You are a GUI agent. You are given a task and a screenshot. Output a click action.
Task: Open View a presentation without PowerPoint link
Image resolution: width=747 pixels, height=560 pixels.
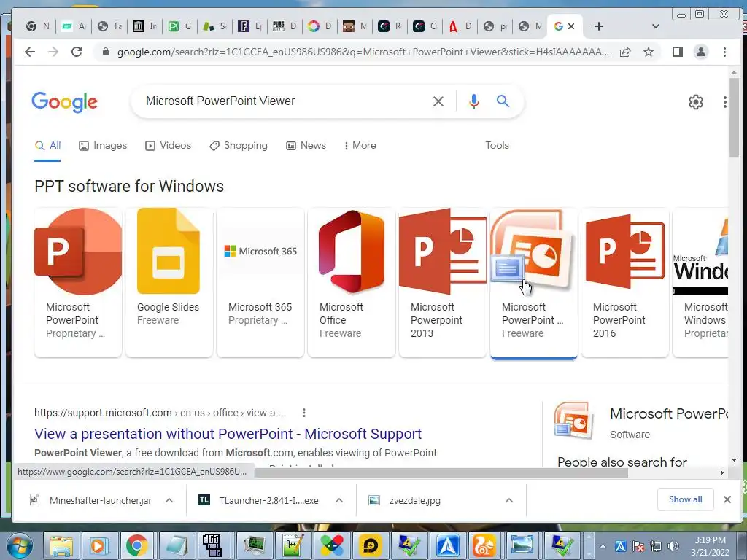[x=228, y=434]
